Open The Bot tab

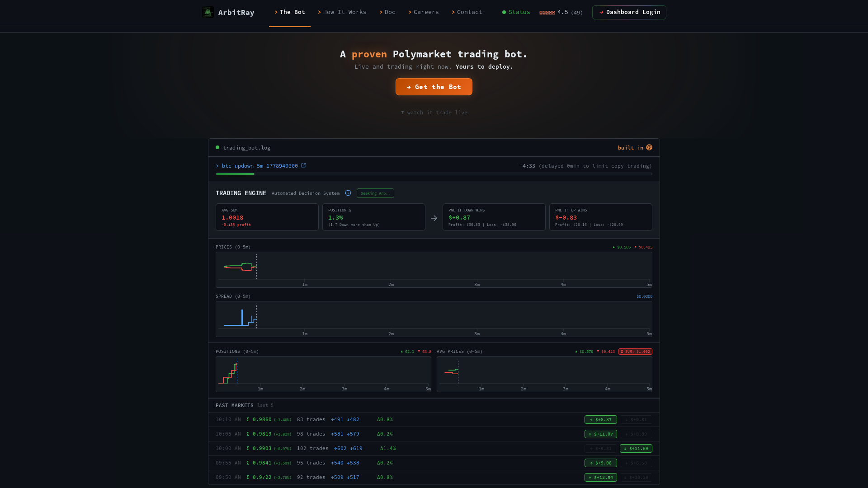pos(290,12)
